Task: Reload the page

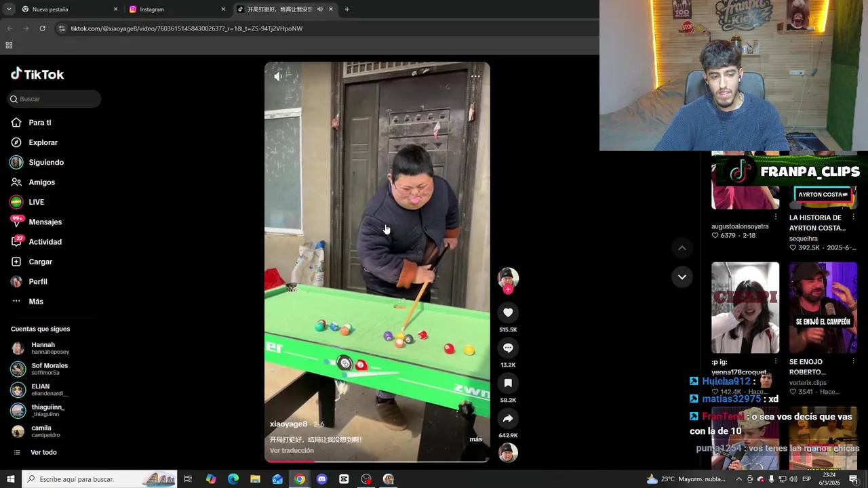Action: point(42,28)
